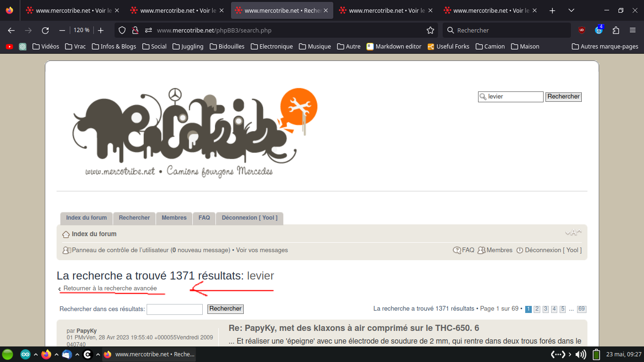The height and width of the screenshot is (362, 644).
Task: Click the Firefox View icon in the tab bar
Action: point(9,10)
